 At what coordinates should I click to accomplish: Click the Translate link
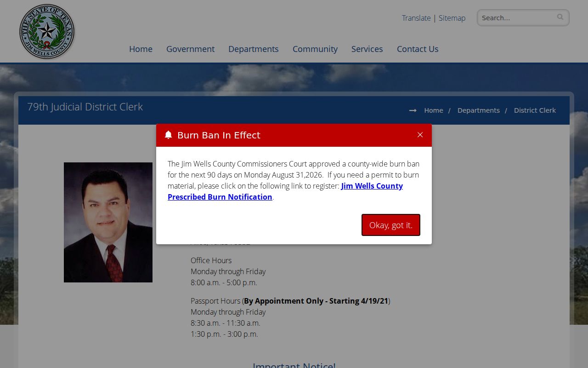click(x=416, y=18)
